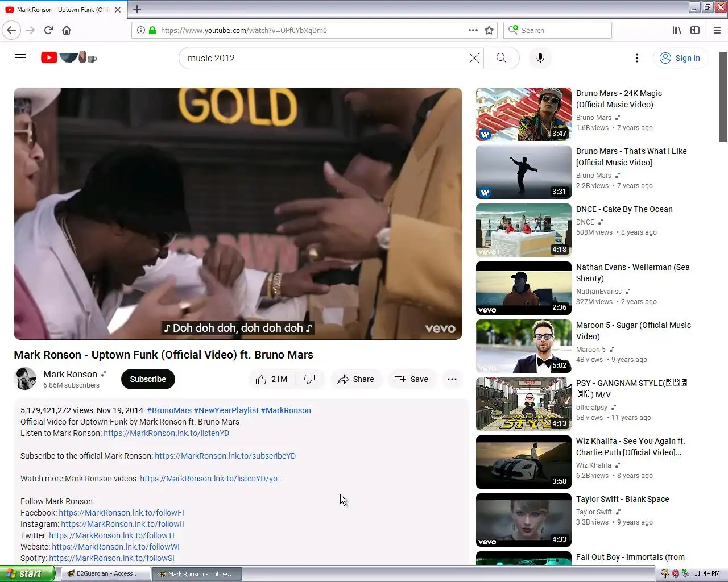Open the listenYD link
Viewport: 728px width, 582px height.
click(x=166, y=433)
